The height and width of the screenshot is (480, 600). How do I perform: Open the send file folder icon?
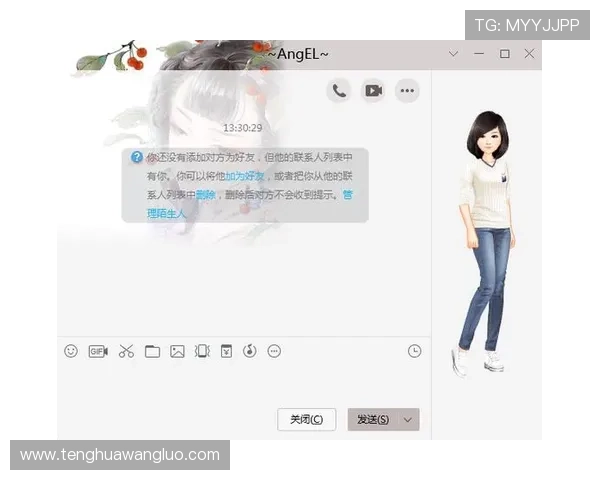click(x=152, y=351)
